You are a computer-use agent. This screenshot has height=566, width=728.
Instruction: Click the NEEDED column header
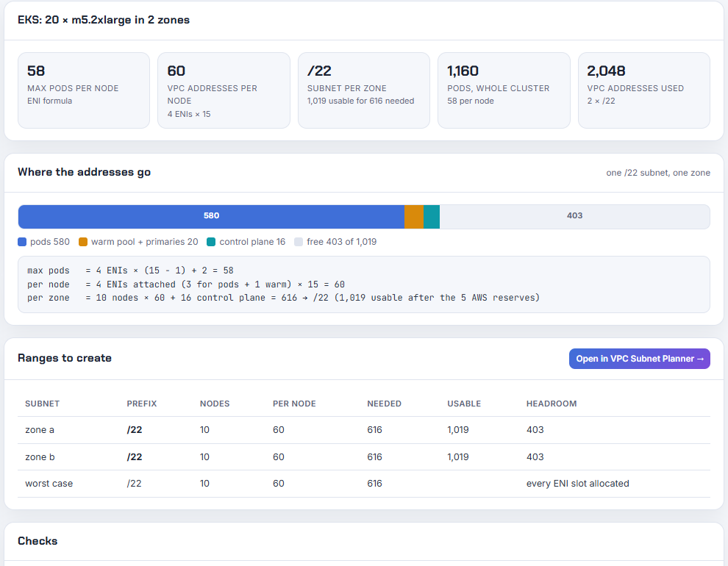click(x=384, y=404)
